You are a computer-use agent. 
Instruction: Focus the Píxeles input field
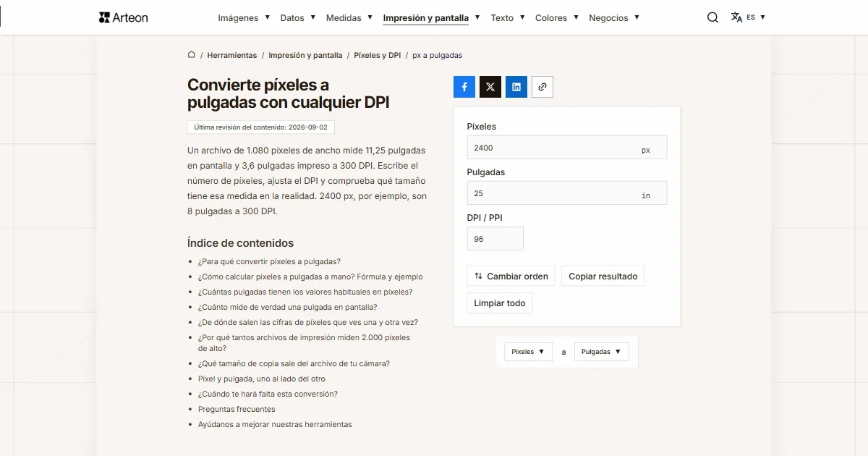(x=567, y=148)
